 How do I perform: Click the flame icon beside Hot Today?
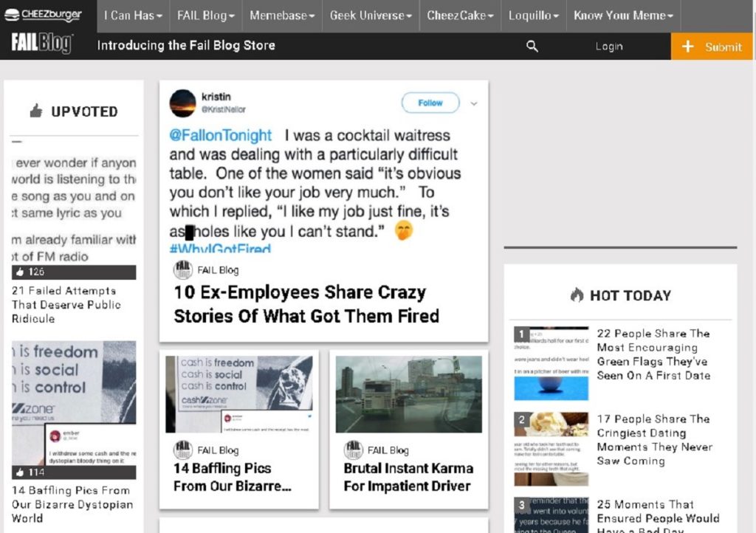(577, 295)
